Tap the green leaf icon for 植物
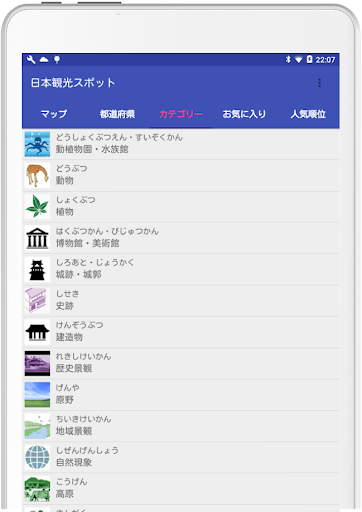 [37, 207]
